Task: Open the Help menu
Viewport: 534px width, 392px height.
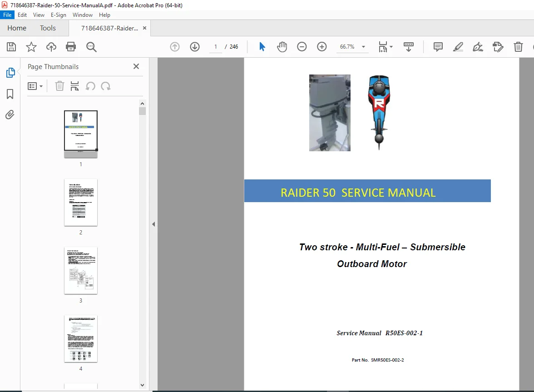Action: 104,15
